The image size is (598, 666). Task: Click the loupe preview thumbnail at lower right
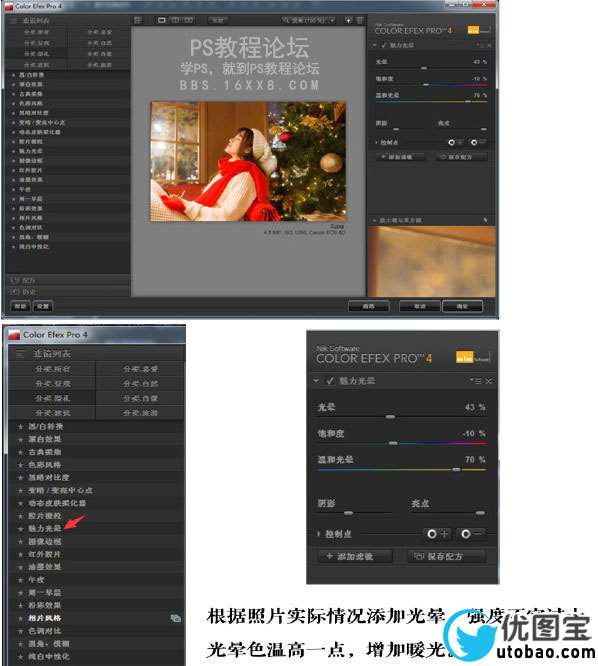(431, 261)
